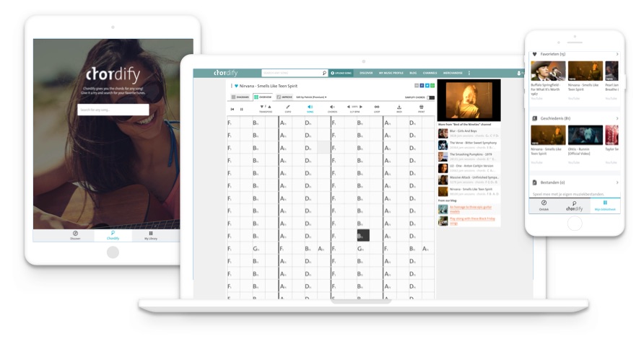
Task: Share the song via Facebook icon
Action: tap(422, 85)
